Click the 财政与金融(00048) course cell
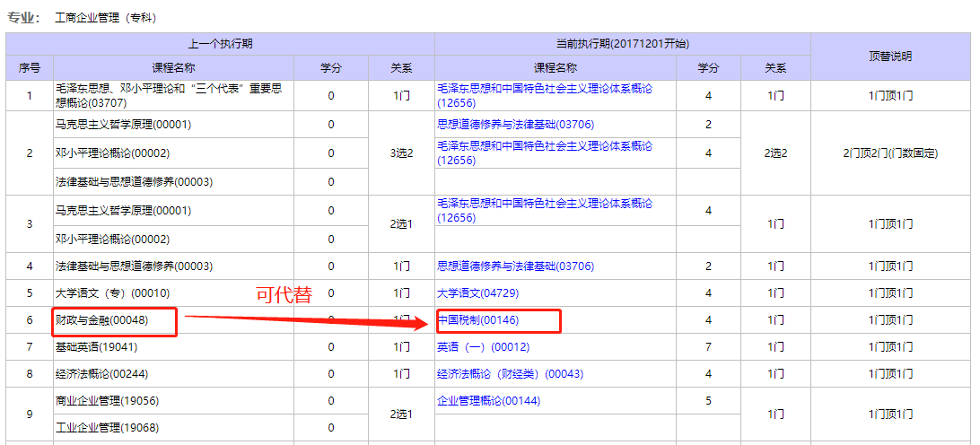 click(101, 320)
